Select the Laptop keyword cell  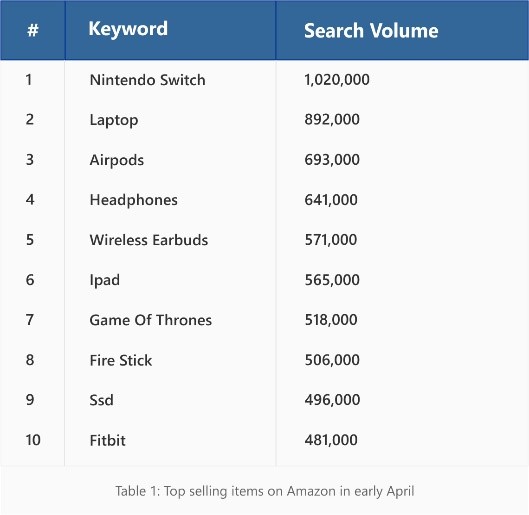(114, 120)
